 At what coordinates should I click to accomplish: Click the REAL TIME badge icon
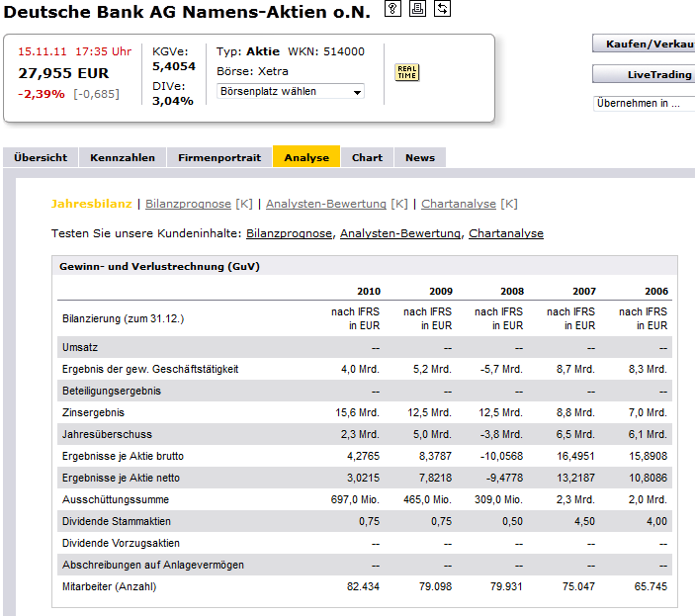pyautogui.click(x=406, y=72)
